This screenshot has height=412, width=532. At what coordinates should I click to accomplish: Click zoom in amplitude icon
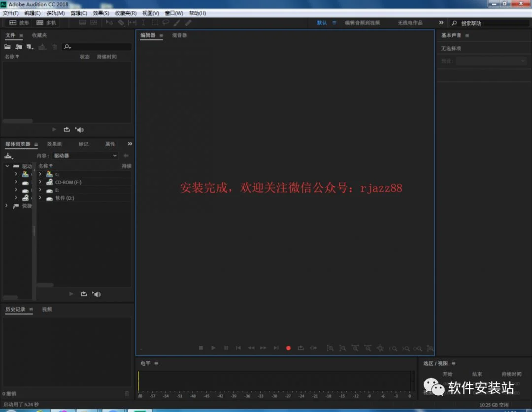[x=330, y=348]
